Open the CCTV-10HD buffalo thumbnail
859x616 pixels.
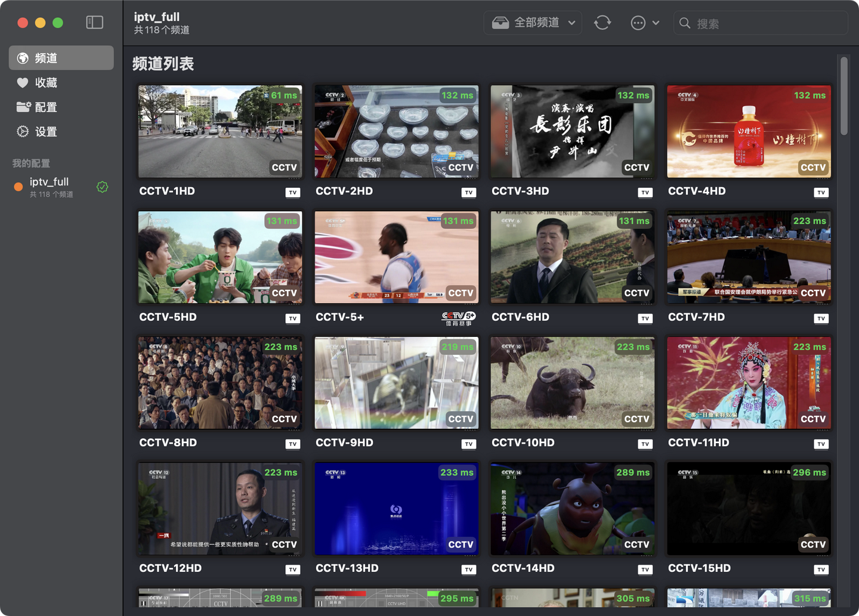click(573, 383)
